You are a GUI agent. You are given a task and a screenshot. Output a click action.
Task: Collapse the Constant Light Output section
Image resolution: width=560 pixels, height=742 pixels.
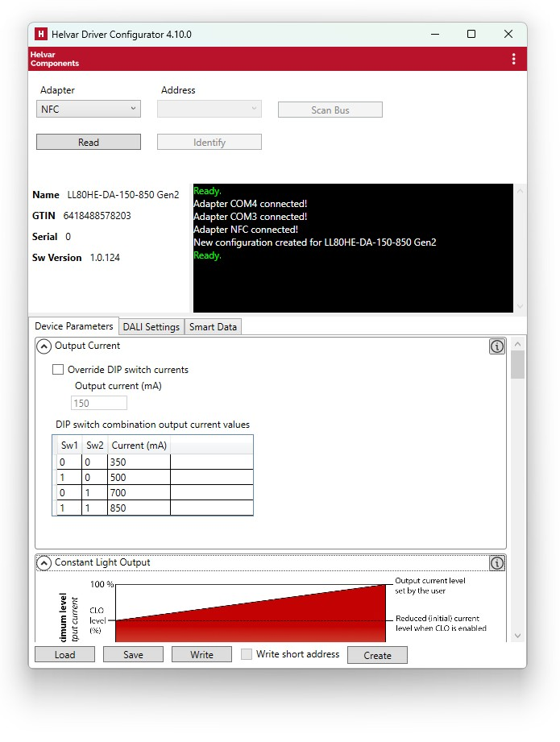point(44,563)
